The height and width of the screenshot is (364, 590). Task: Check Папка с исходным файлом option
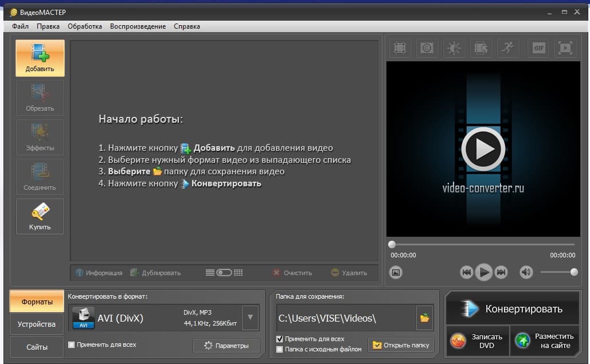280,349
